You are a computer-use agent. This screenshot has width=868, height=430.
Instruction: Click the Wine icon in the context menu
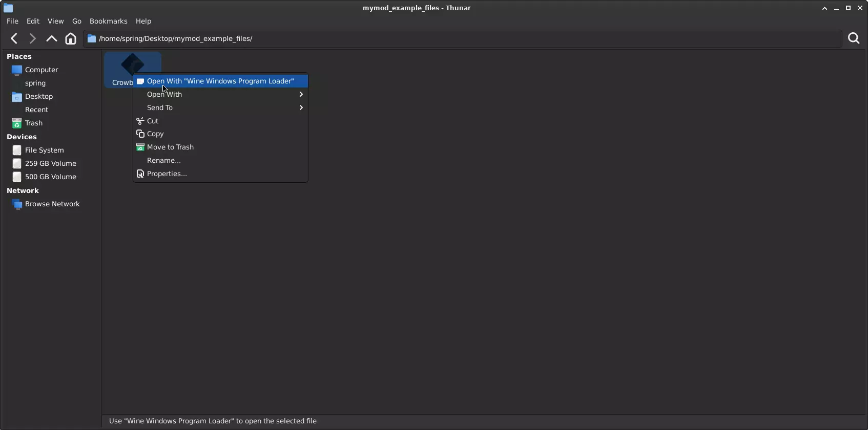click(140, 81)
